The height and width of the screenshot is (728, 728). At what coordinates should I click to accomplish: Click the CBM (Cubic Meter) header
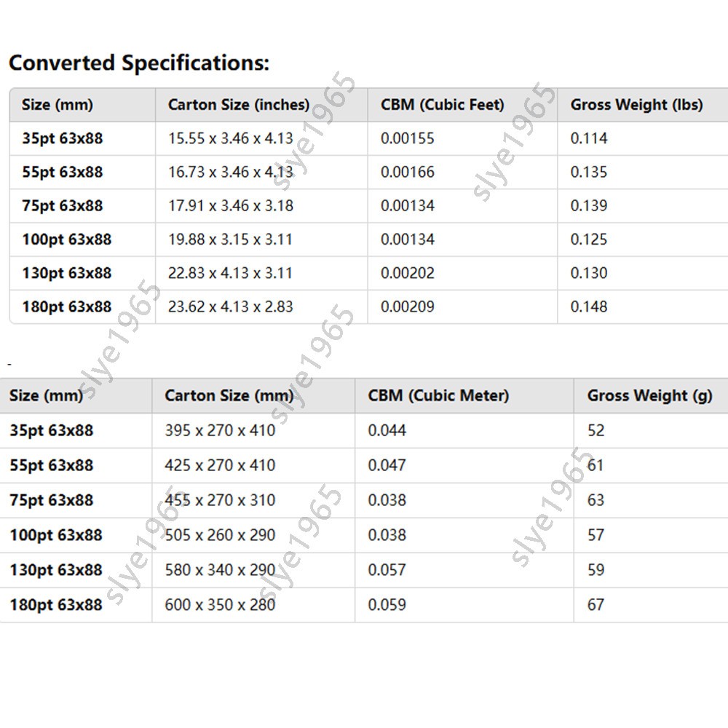438,395
